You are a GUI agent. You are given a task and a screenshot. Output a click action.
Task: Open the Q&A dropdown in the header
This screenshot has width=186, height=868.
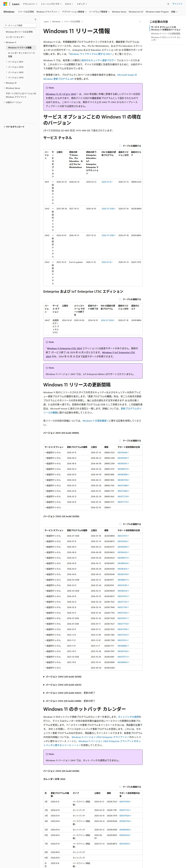69,4
